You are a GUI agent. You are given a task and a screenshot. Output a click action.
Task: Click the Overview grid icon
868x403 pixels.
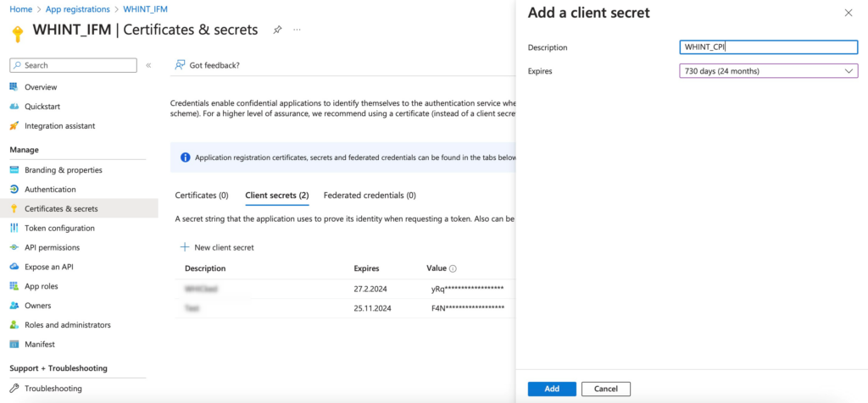pyautogui.click(x=14, y=87)
